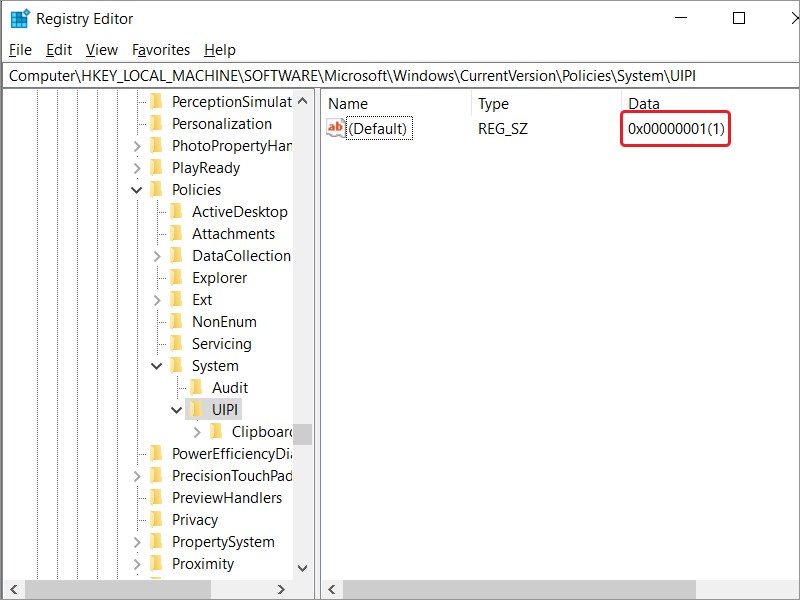Click the ActiveDesktop folder icon
800x600 pixels.
(x=177, y=211)
